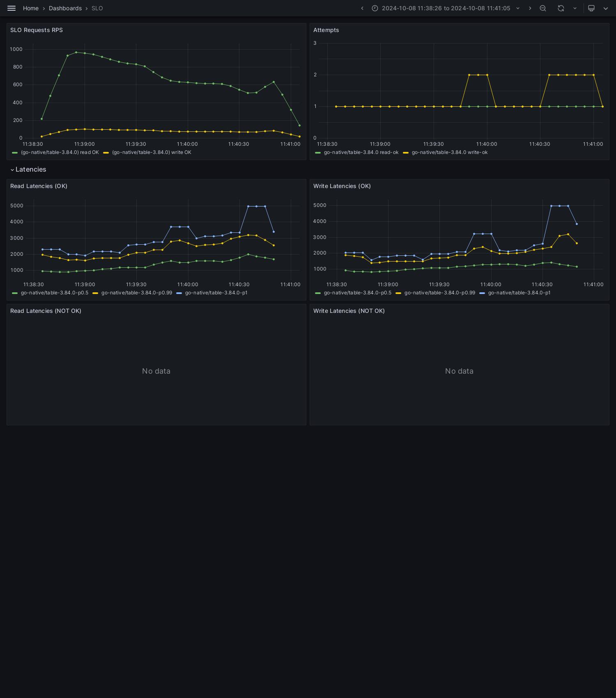Open Read Latencies (OK) panel title
The height and width of the screenshot is (698, 616).
click(39, 186)
